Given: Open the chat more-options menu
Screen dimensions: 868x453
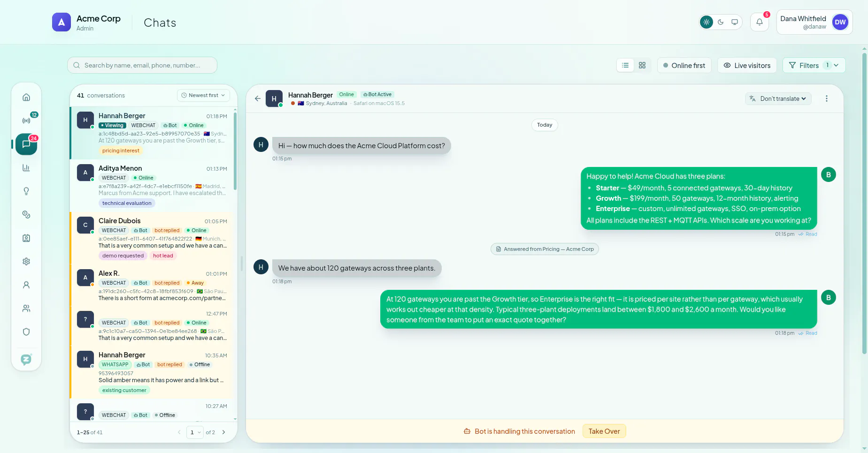Looking at the screenshot, I should [x=827, y=98].
